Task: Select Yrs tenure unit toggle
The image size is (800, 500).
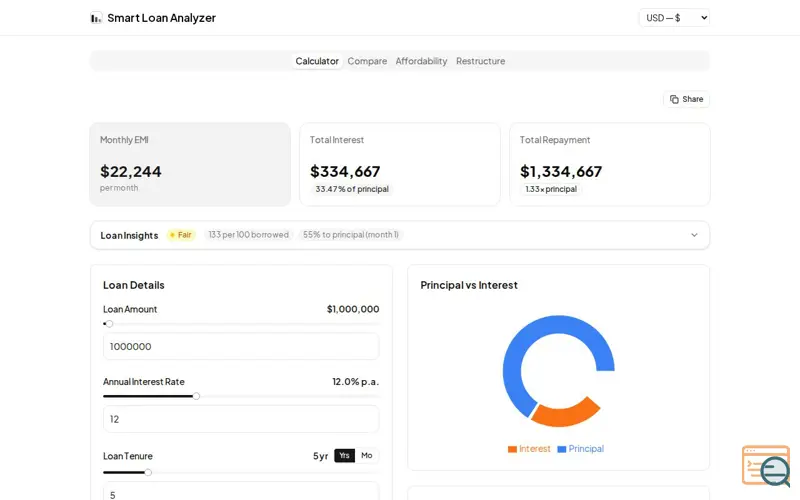Action: pos(344,456)
